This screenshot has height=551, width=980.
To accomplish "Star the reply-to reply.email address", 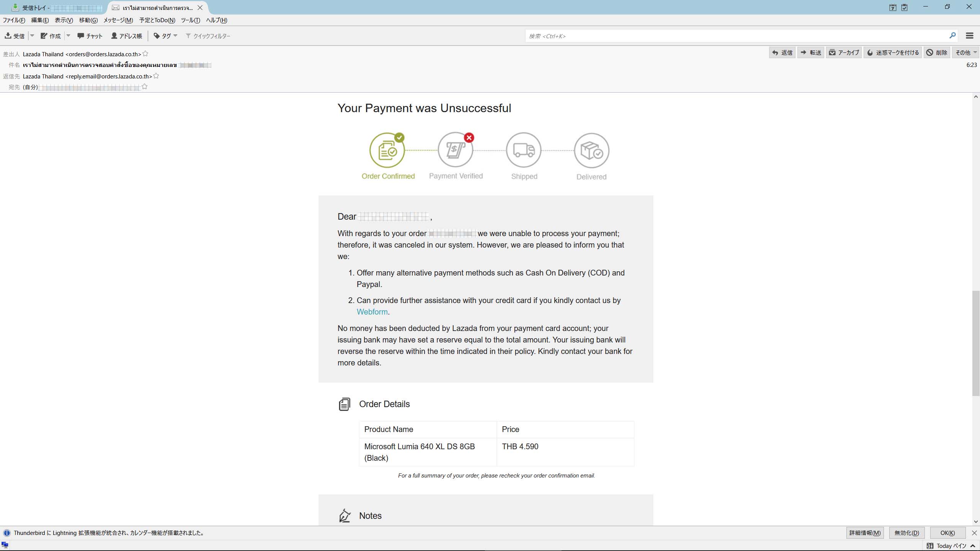I will 156,76.
